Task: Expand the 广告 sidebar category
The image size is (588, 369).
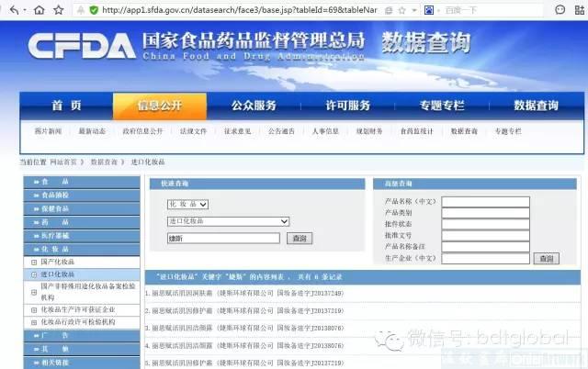Action: [x=82, y=335]
